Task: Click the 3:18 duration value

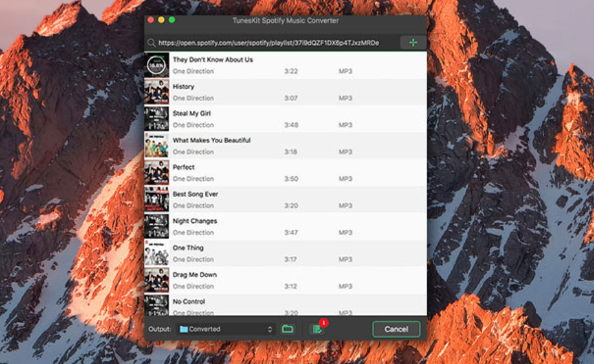Action: 290,152
